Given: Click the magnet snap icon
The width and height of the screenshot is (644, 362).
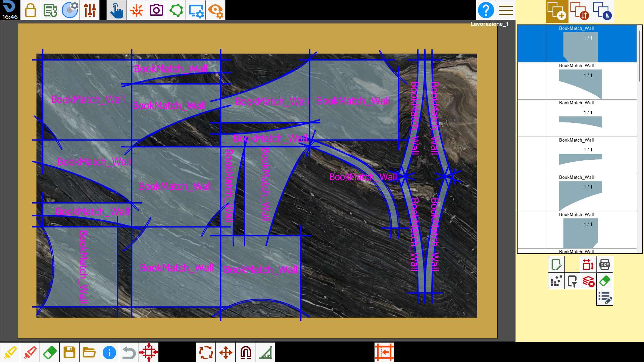Looking at the screenshot, I should 246,352.
